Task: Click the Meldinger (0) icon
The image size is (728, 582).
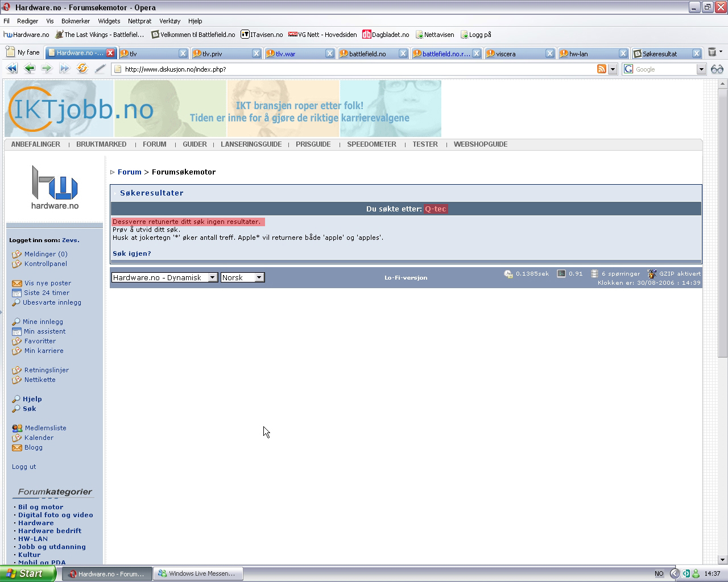Action: (16, 254)
